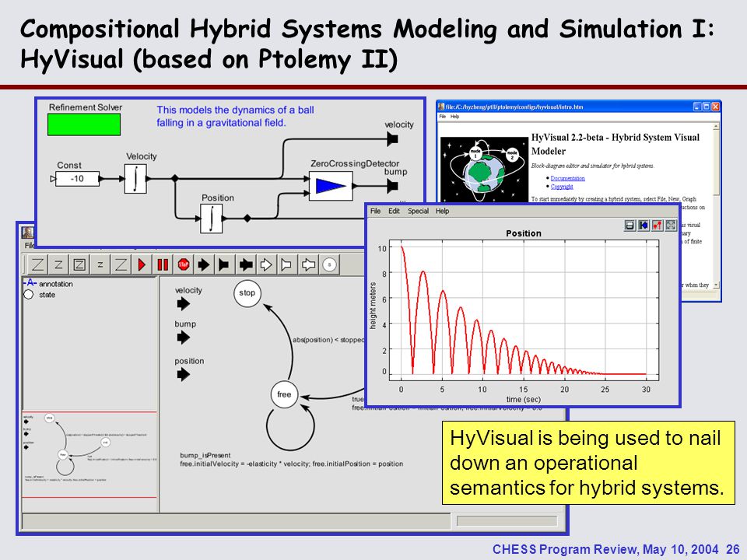Open the File menu in HyVisual intro window

pyautogui.click(x=443, y=117)
